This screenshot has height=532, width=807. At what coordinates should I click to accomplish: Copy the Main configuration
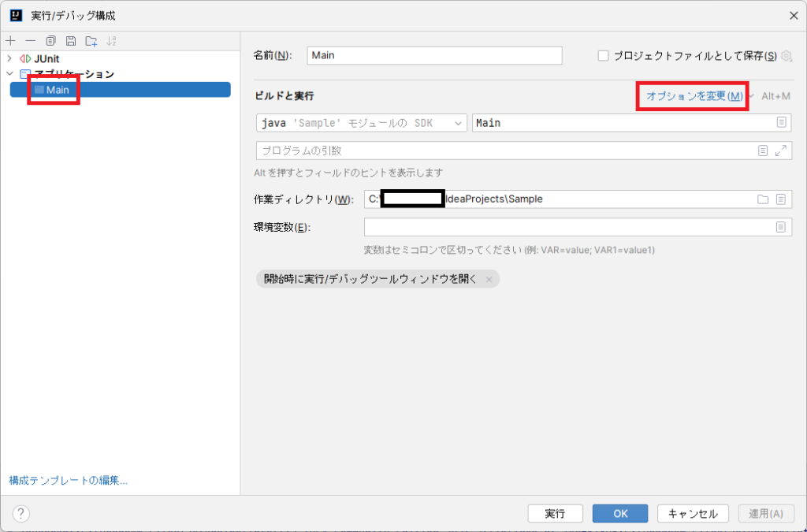pos(51,40)
